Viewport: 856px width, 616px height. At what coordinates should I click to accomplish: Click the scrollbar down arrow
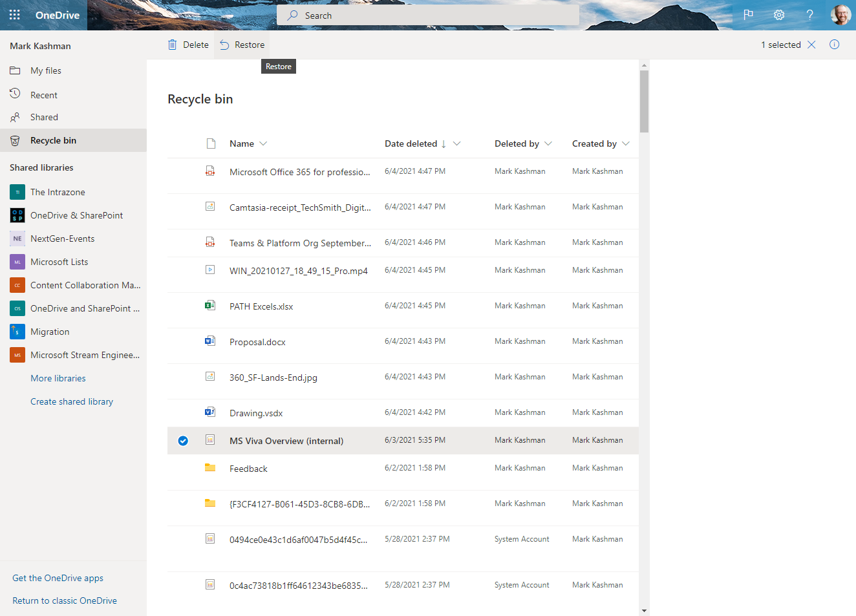coord(644,611)
